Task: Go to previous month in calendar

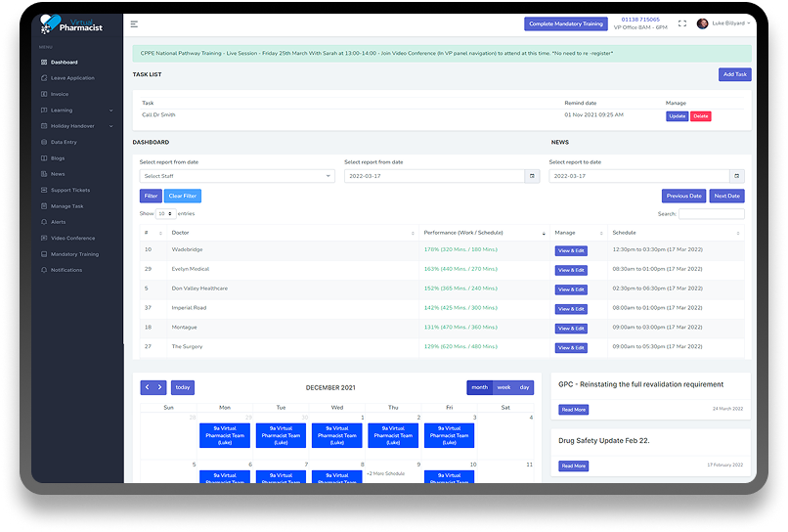Action: tap(147, 387)
